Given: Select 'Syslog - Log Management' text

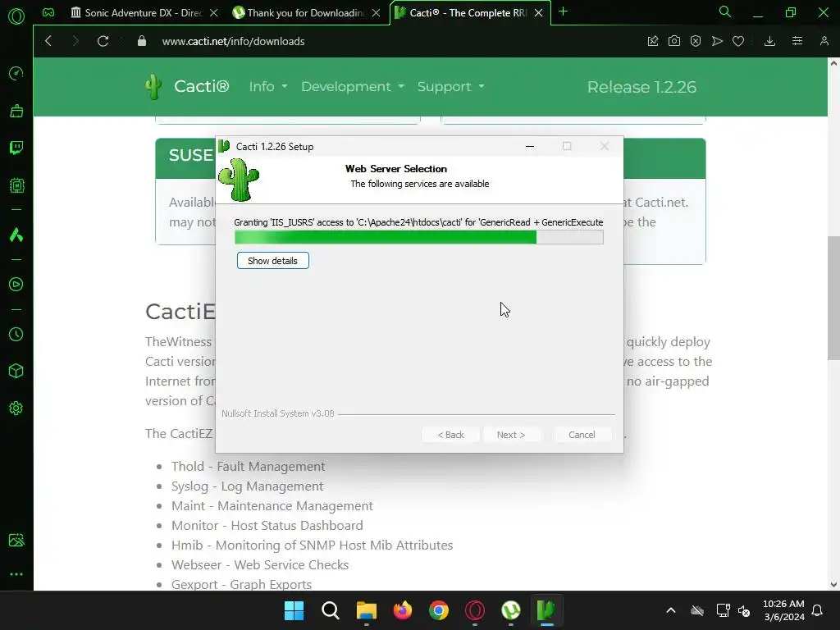Looking at the screenshot, I should 248,486.
